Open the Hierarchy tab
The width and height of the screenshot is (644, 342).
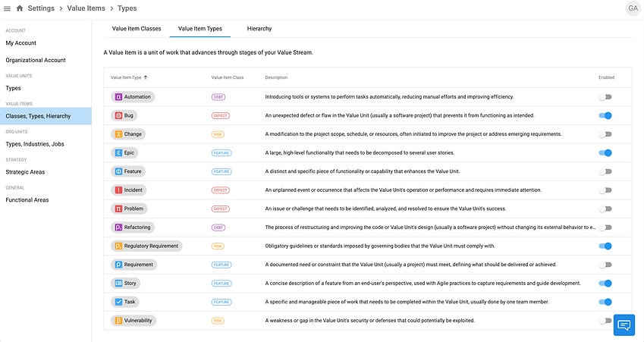click(x=259, y=29)
